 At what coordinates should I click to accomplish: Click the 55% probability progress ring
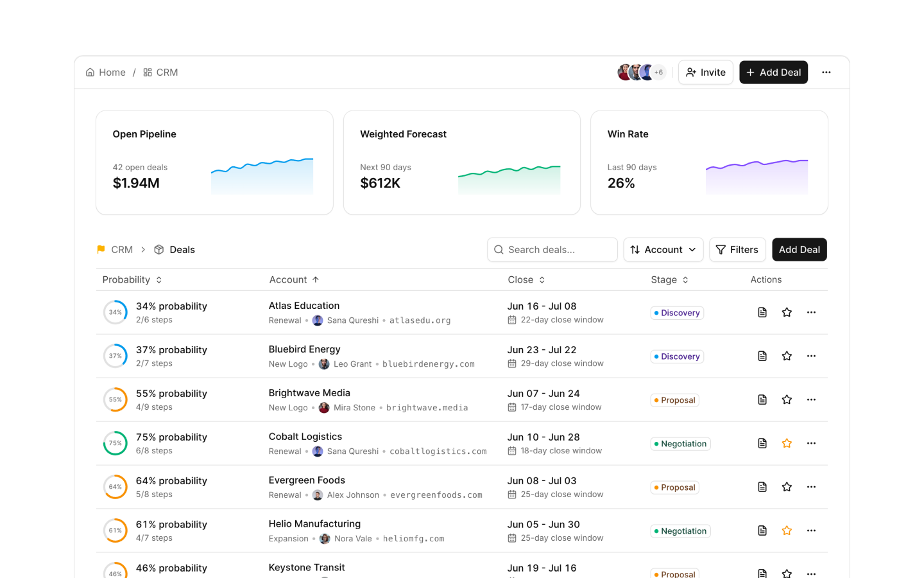pos(116,399)
